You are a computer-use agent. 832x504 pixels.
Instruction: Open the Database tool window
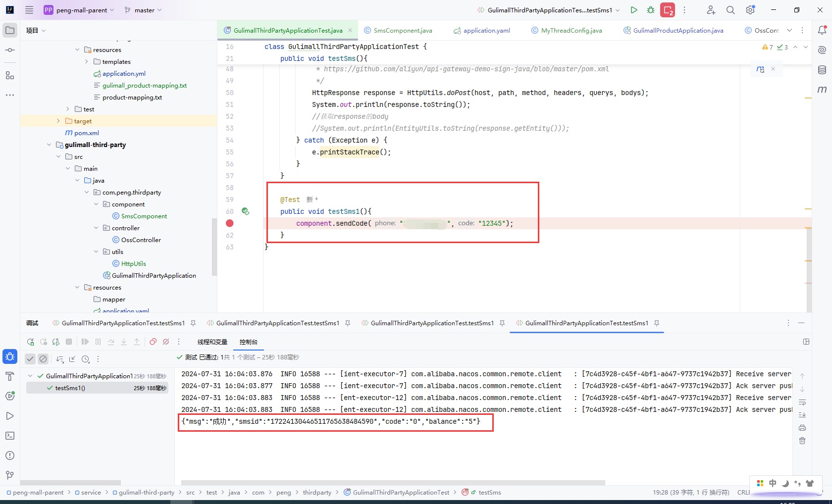[x=822, y=70]
